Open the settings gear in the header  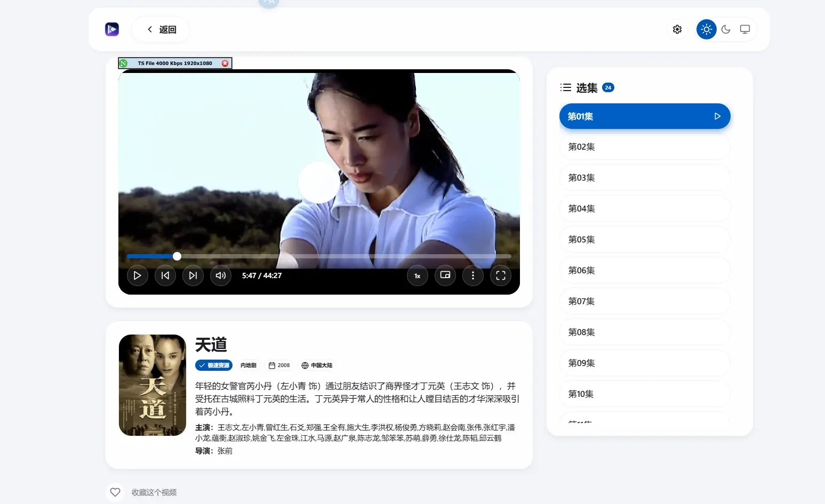click(x=677, y=29)
